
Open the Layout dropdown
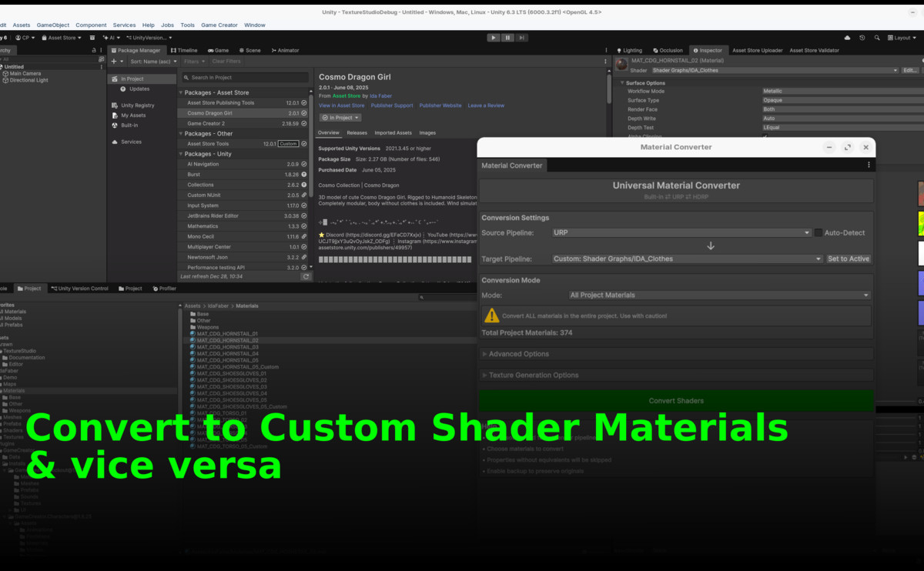(902, 37)
